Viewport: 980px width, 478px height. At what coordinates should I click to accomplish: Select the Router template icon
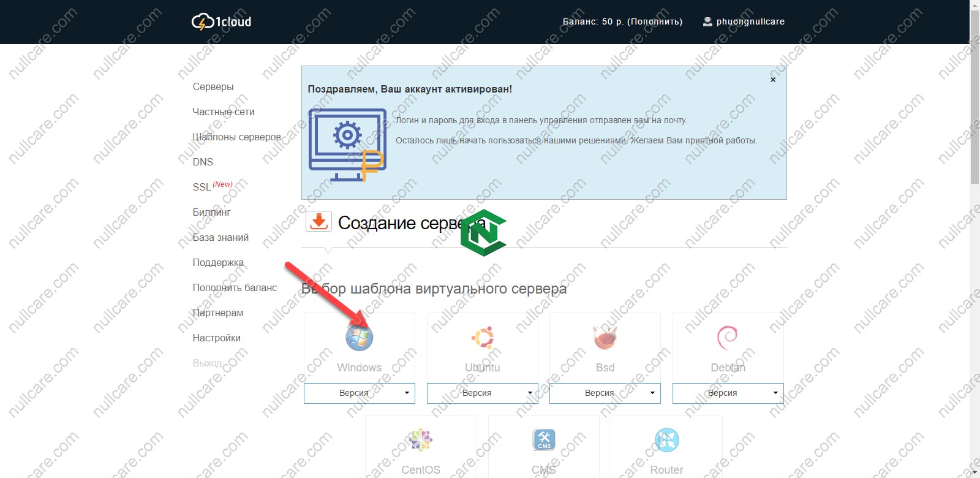(666, 440)
